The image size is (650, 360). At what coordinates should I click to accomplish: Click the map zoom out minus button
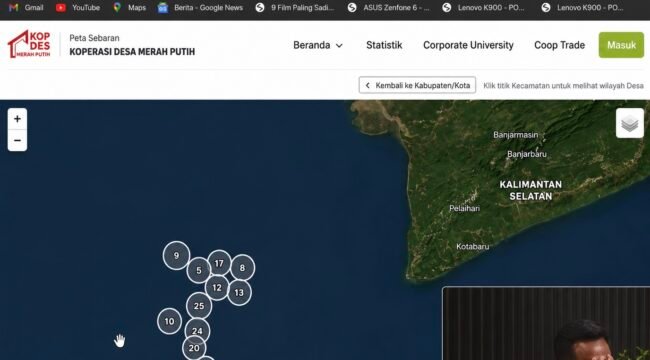pos(17,141)
